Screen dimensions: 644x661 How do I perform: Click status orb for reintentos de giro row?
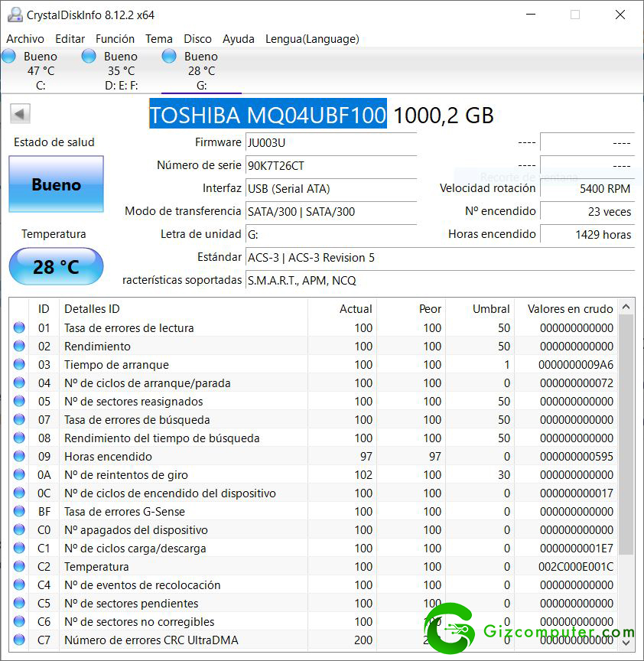click(19, 474)
